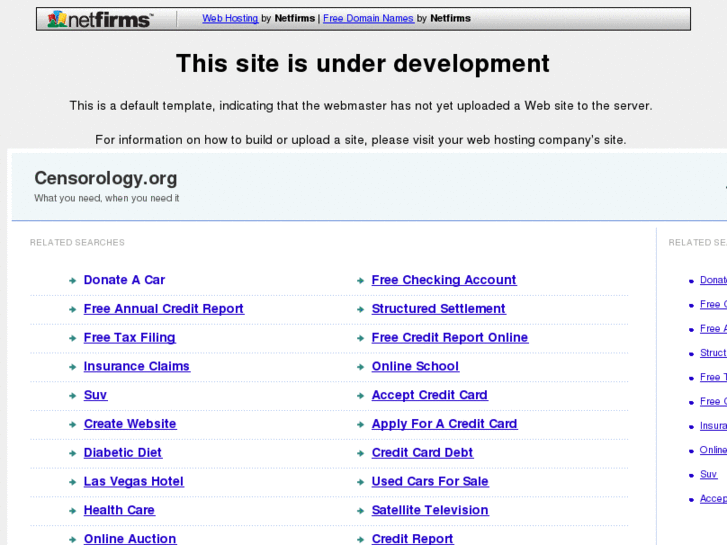Viewport: 727px width, 545px height.
Task: Open the Accept Credit Card link
Action: [x=430, y=395]
